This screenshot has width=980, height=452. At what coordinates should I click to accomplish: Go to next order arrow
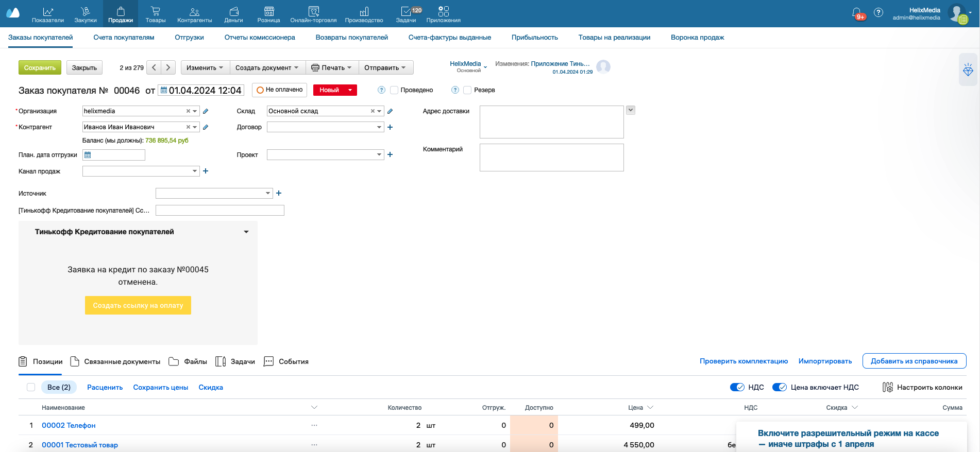168,67
